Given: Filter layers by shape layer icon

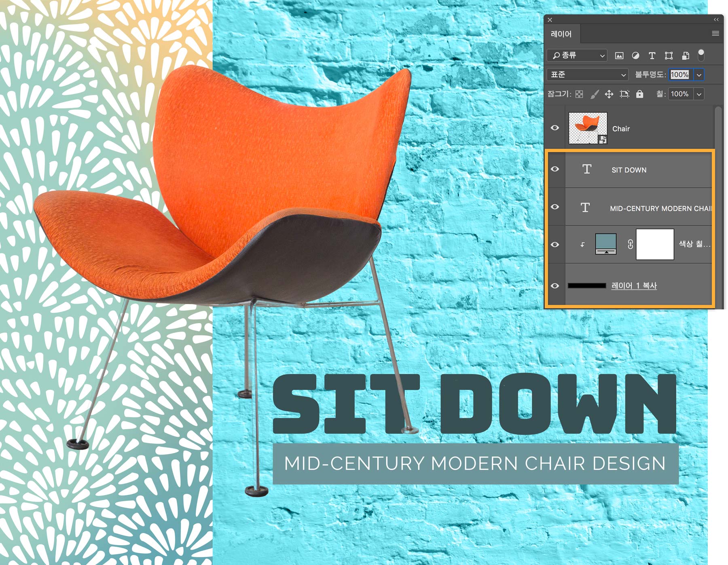Looking at the screenshot, I should (669, 56).
